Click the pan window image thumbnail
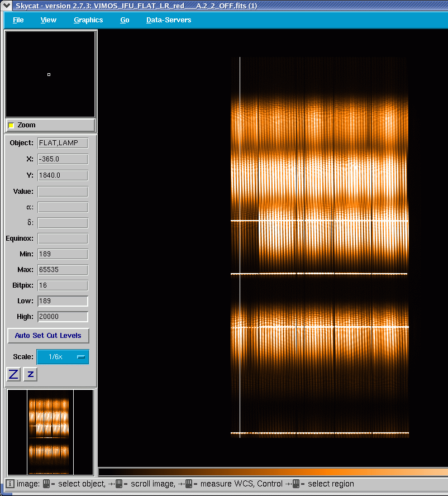Image resolution: width=448 pixels, height=496 pixels. tap(50, 432)
